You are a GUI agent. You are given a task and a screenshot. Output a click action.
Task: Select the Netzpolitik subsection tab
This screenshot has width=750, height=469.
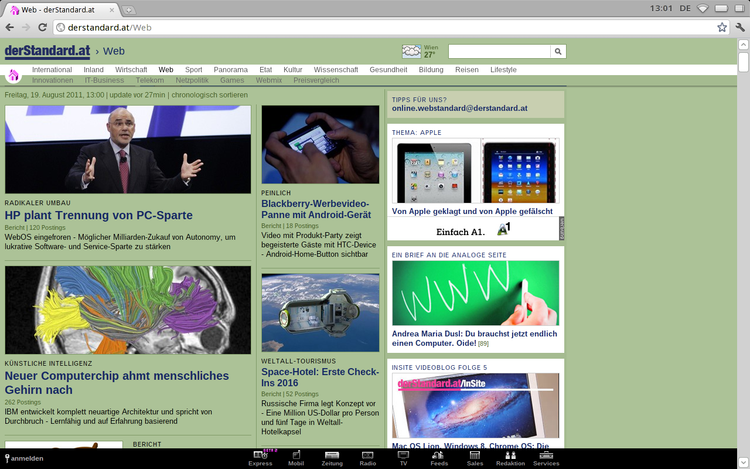192,80
